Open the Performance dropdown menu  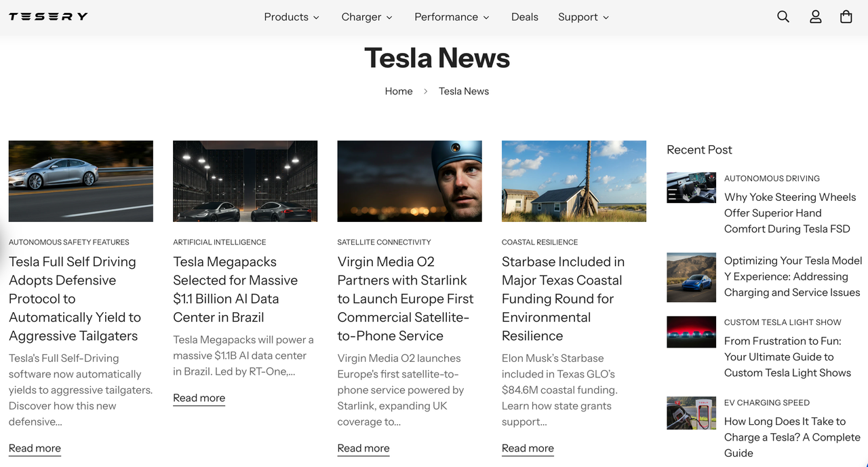452,17
